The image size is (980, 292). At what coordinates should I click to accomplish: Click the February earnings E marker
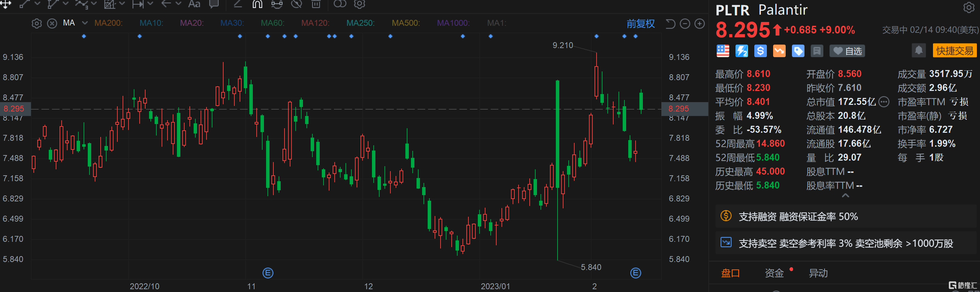(635, 272)
